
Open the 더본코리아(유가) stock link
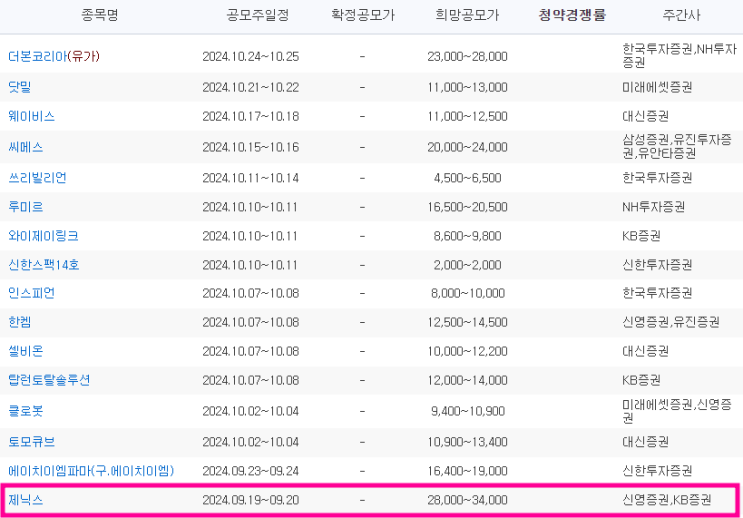click(x=54, y=56)
